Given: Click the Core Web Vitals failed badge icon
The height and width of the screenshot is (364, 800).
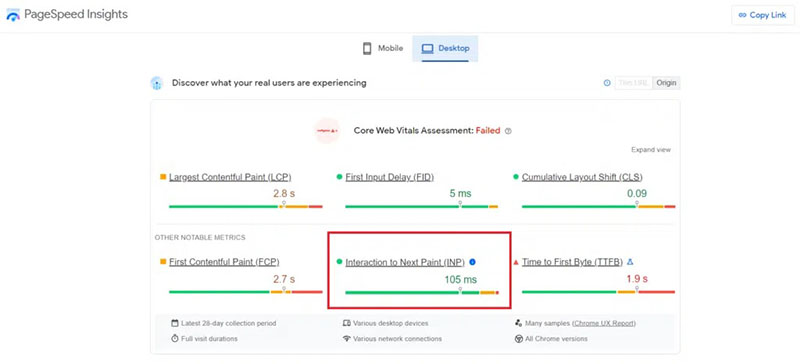Looking at the screenshot, I should pyautogui.click(x=327, y=131).
